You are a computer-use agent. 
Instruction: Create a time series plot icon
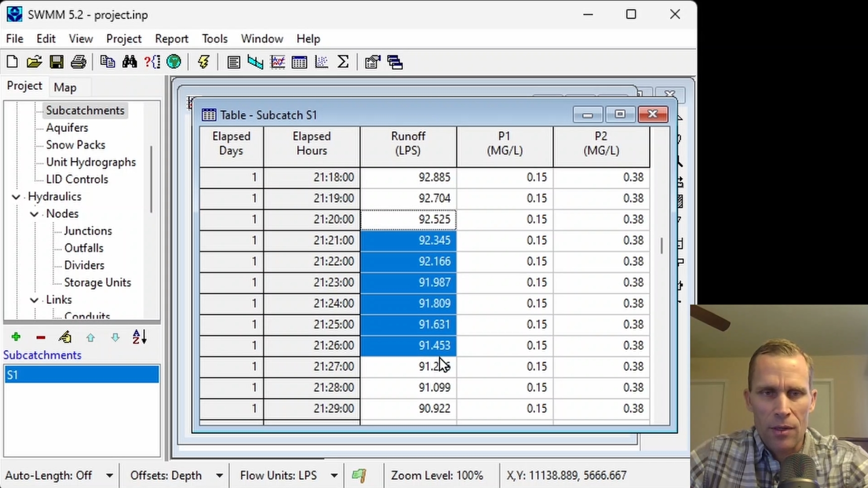[x=277, y=62]
